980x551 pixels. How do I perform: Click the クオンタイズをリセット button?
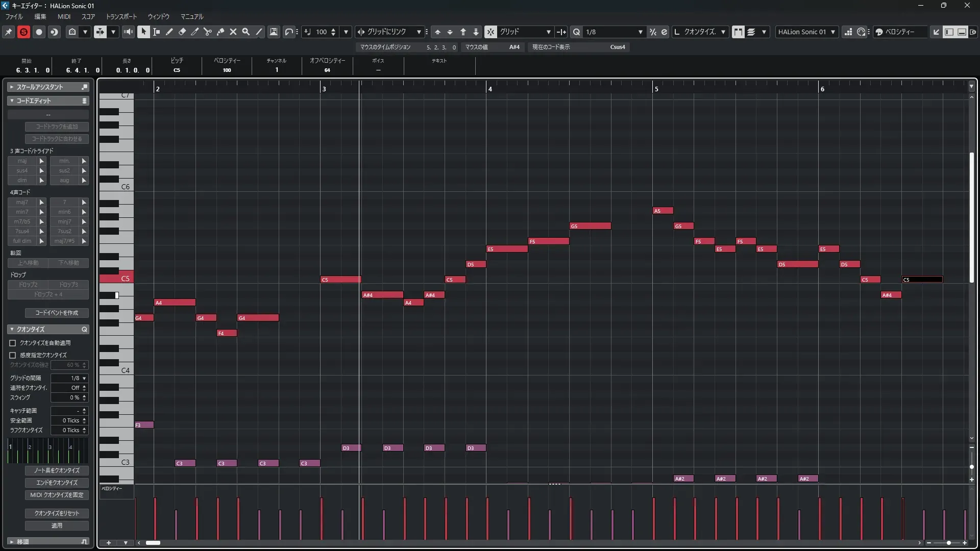[57, 513]
